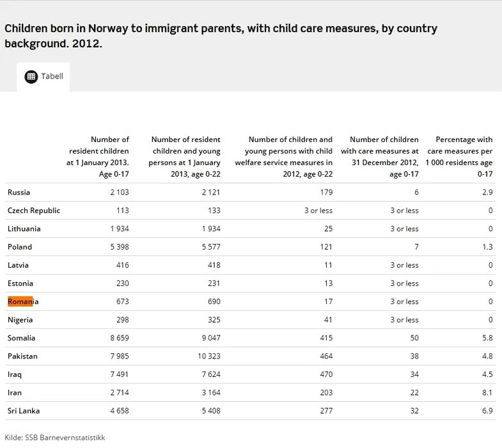Viewport: 502px width, 448px height.
Task: Click the Pakistan country cell
Action: [x=22, y=356]
